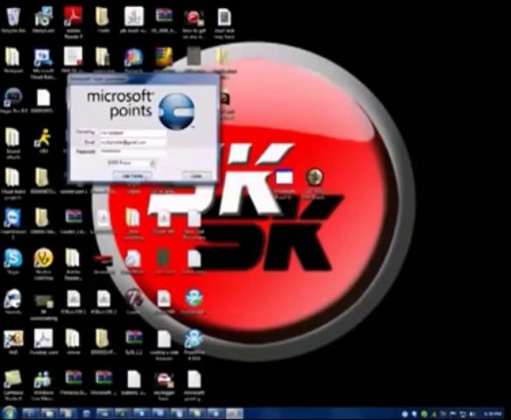The image size is (511, 420).
Task: Open the Microsoft Visual Basic desktop icon
Action: click(43, 63)
